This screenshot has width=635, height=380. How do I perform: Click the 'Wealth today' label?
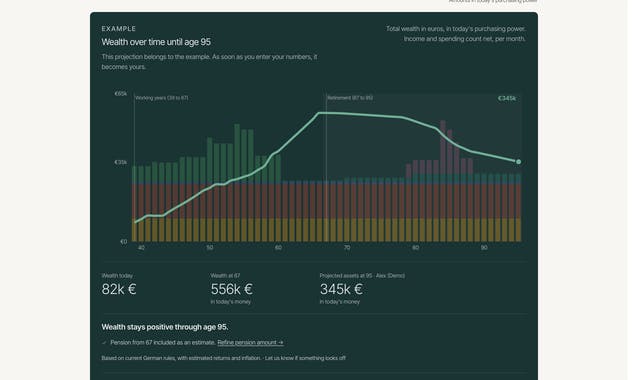(x=117, y=276)
